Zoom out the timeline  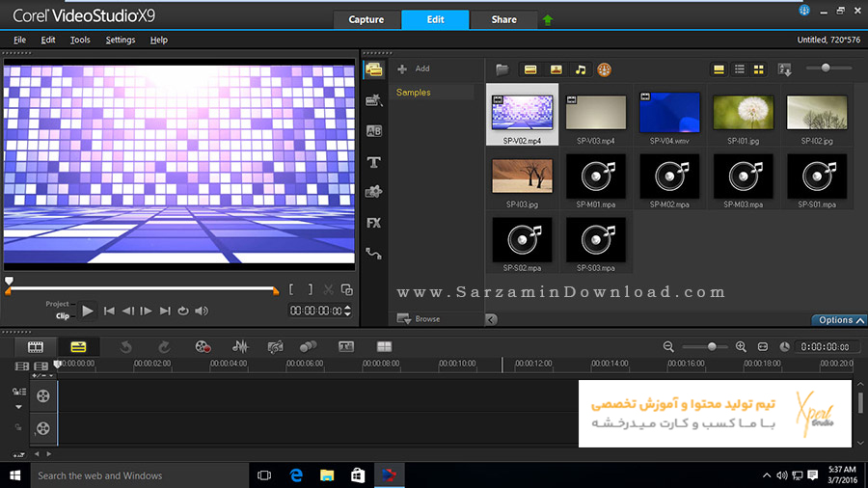(668, 347)
